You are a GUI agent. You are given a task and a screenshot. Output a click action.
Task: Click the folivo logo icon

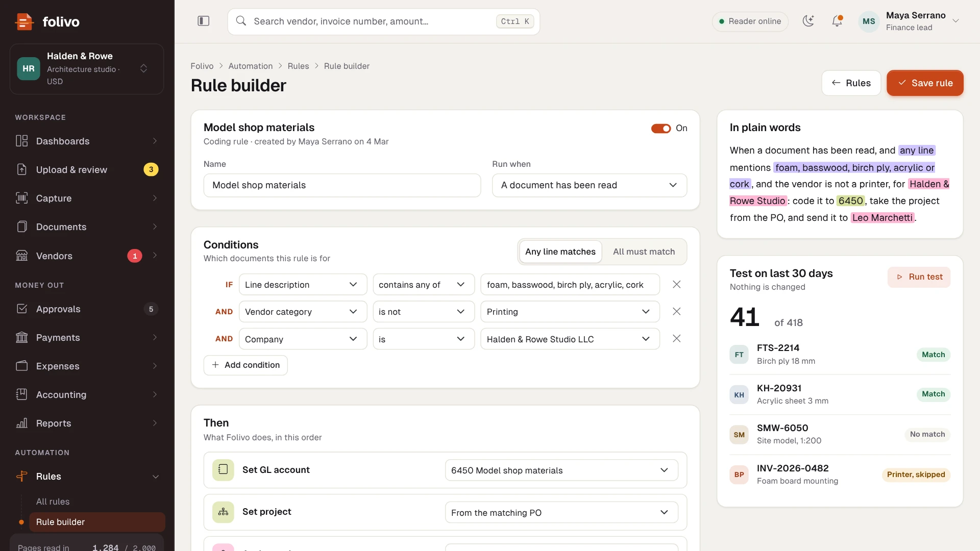[x=24, y=21]
